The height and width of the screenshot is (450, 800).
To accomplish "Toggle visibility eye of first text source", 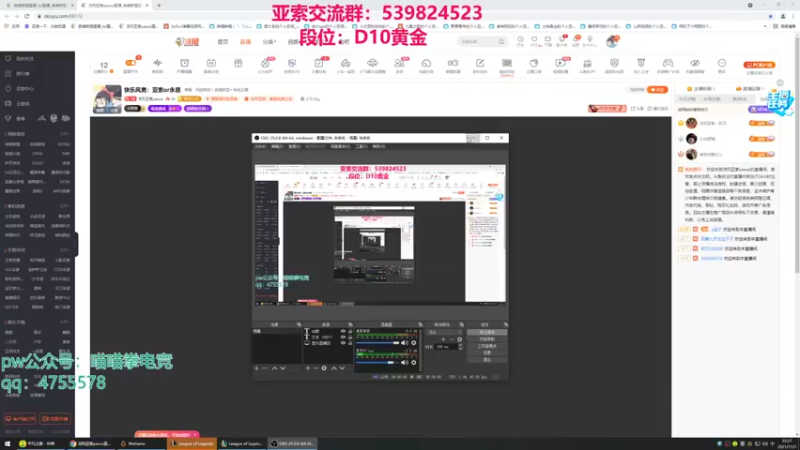I will click(x=342, y=331).
